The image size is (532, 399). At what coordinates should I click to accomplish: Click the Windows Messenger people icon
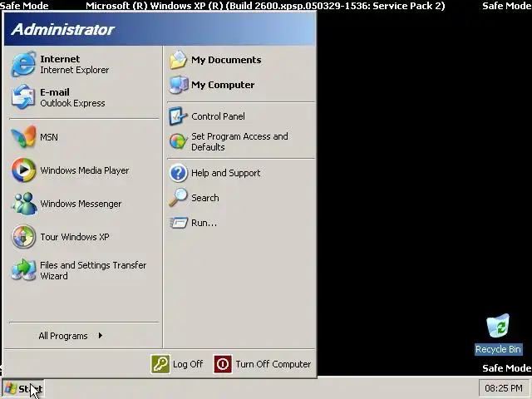tap(23, 203)
